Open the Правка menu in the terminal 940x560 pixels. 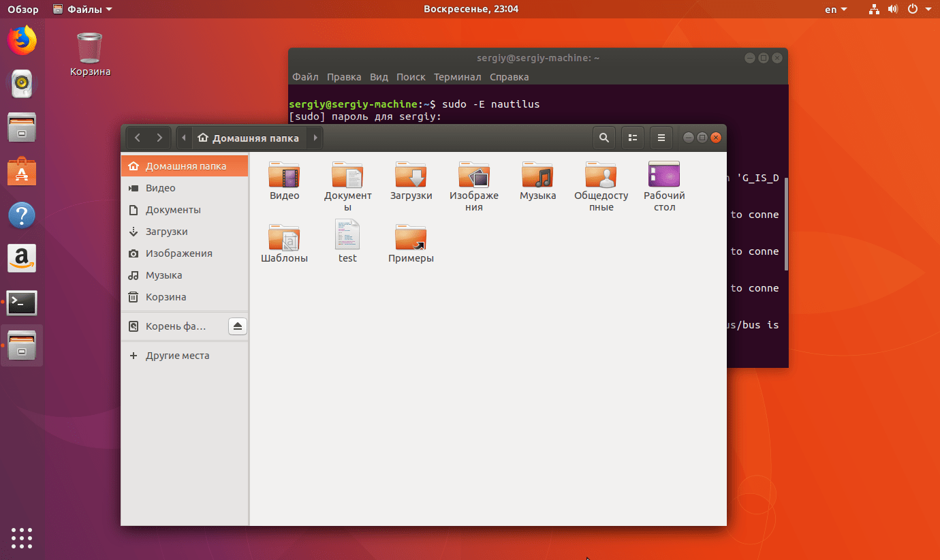tap(344, 77)
